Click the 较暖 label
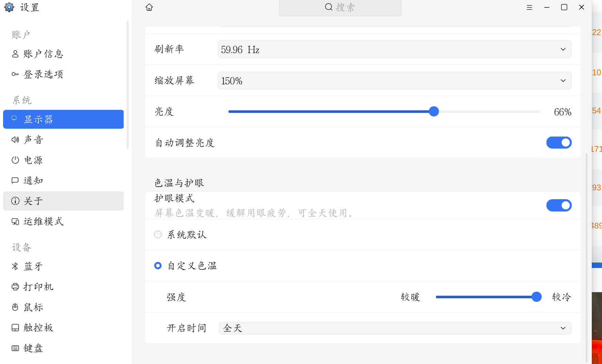602x364 pixels. 410,297
